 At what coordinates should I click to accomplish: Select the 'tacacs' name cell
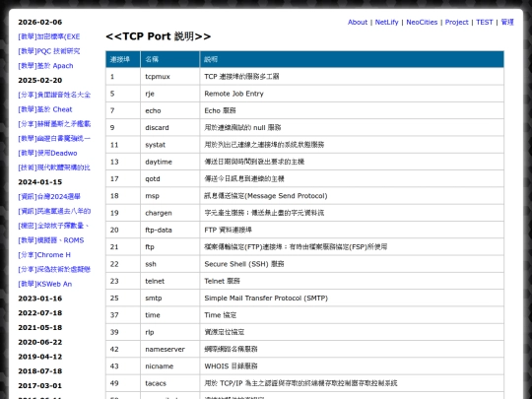pyautogui.click(x=169, y=383)
